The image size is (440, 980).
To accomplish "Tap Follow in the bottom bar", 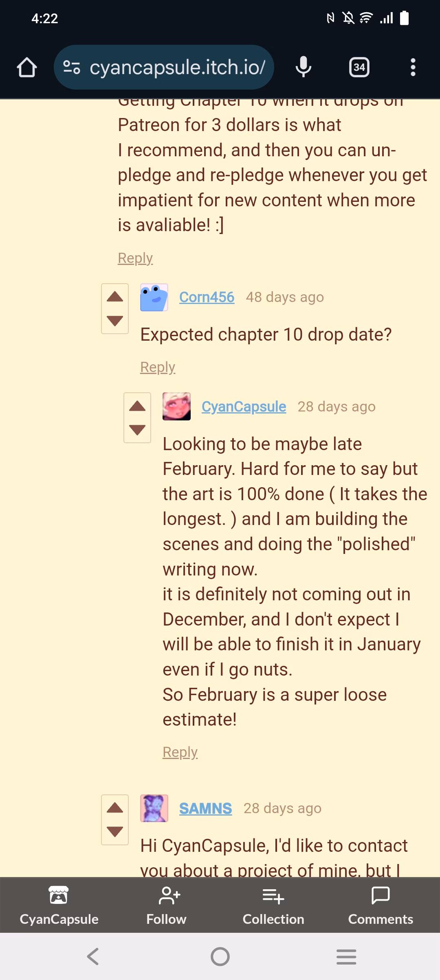I will [166, 905].
